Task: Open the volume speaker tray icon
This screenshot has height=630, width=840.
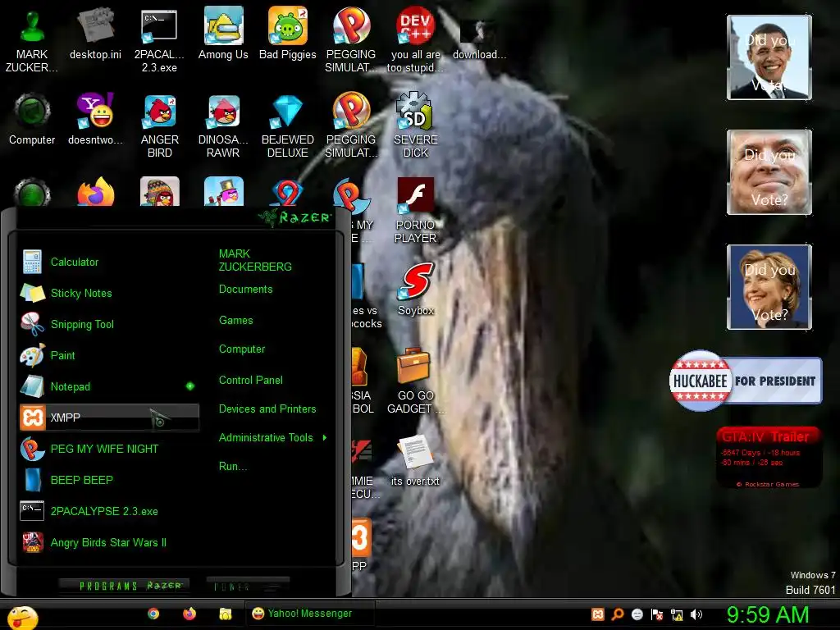Action: pyautogui.click(x=696, y=614)
